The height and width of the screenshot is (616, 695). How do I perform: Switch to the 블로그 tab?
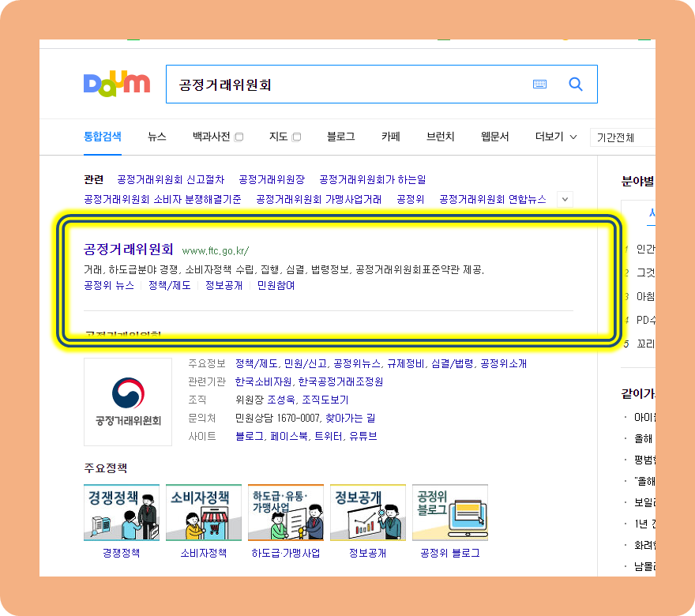pyautogui.click(x=341, y=137)
